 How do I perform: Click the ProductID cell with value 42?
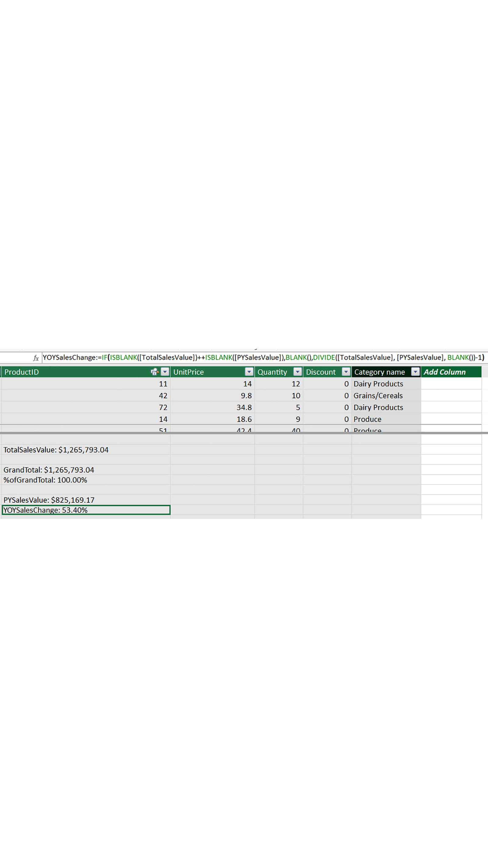click(x=163, y=396)
